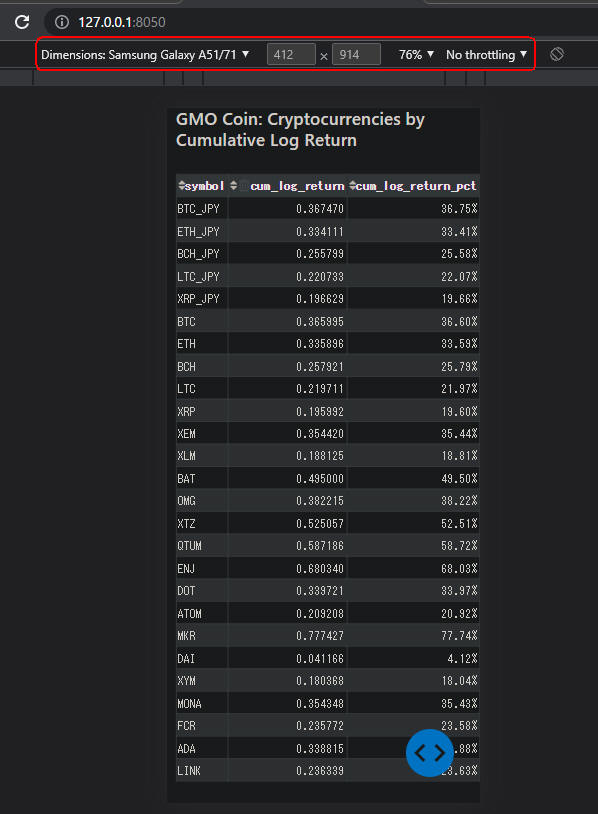598x814 pixels.
Task: Rotate the device viewport orientation
Action: click(557, 54)
